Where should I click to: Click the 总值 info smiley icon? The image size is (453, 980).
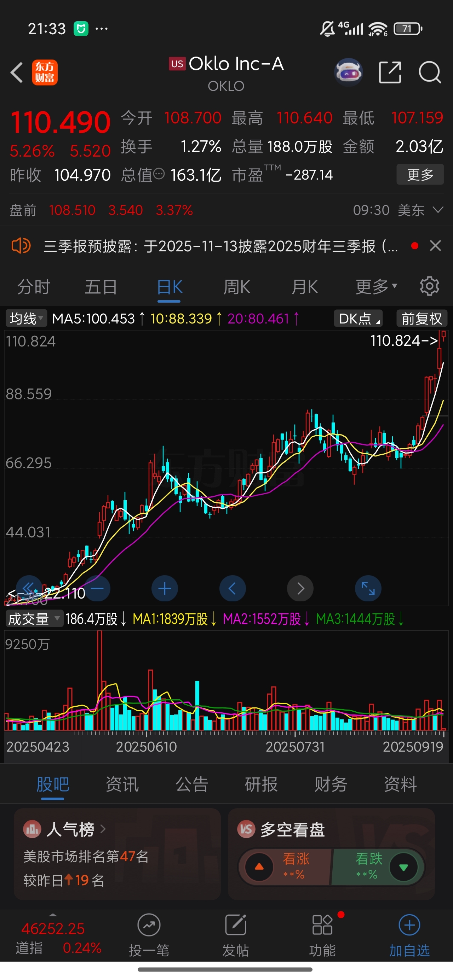click(159, 174)
